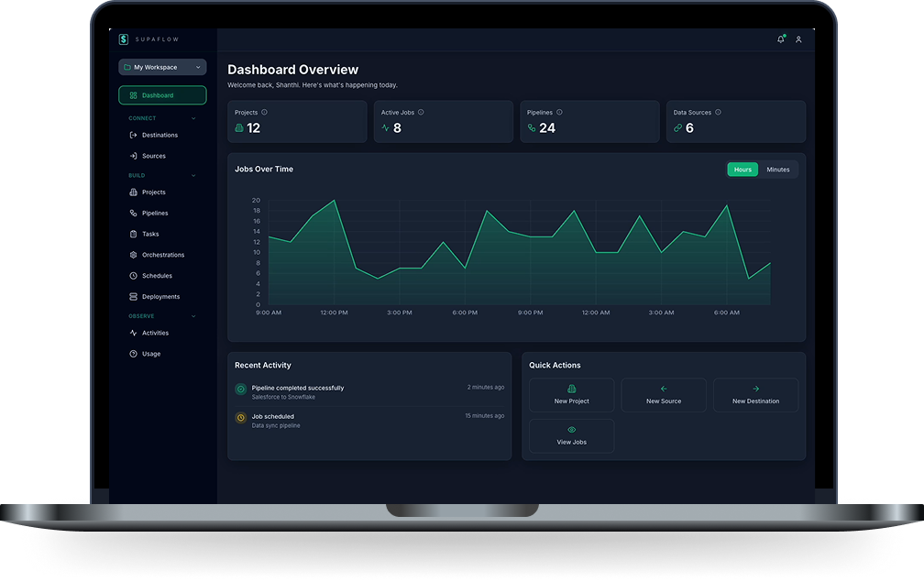Click the info icon beside Data Sources
Image resolution: width=924 pixels, height=582 pixels.
(x=718, y=112)
